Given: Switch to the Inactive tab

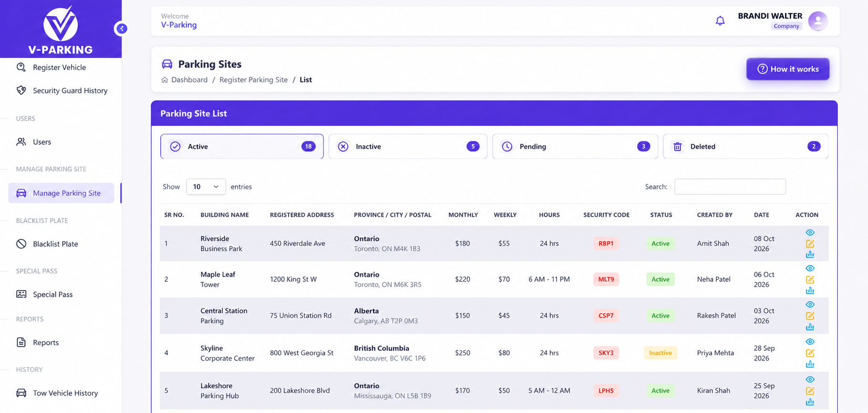Looking at the screenshot, I should (x=408, y=147).
